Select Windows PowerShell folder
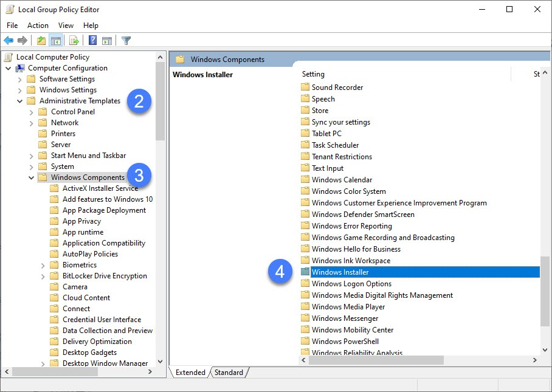 (x=345, y=341)
